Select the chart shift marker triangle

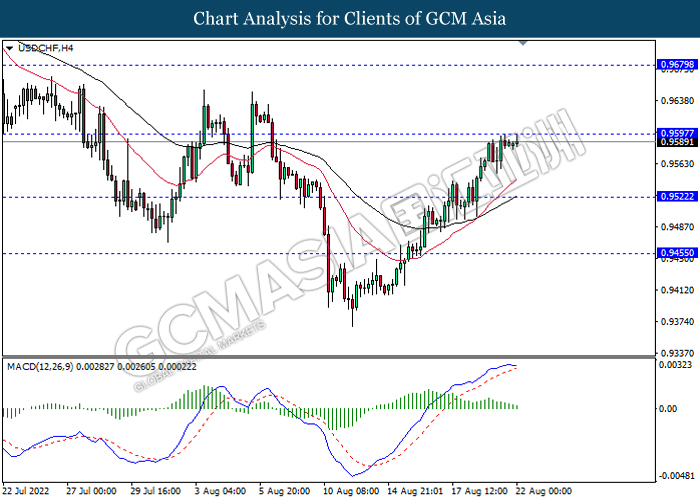(x=523, y=43)
